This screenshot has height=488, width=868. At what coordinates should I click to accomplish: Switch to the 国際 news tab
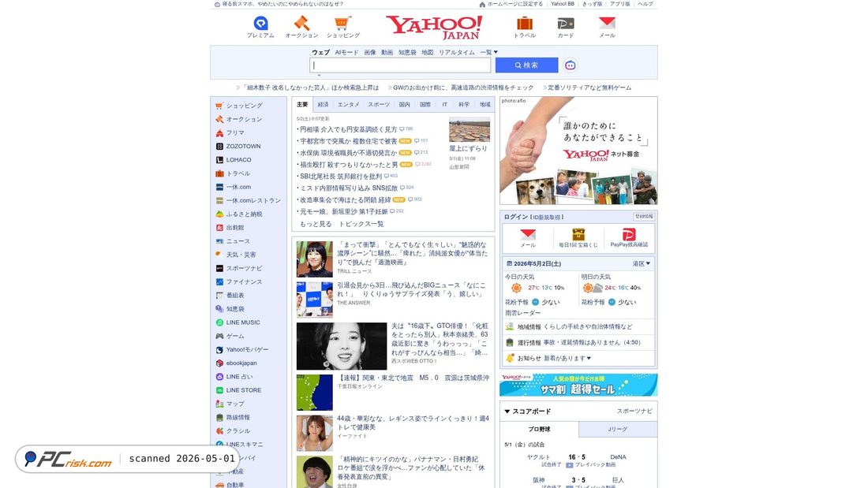point(425,105)
